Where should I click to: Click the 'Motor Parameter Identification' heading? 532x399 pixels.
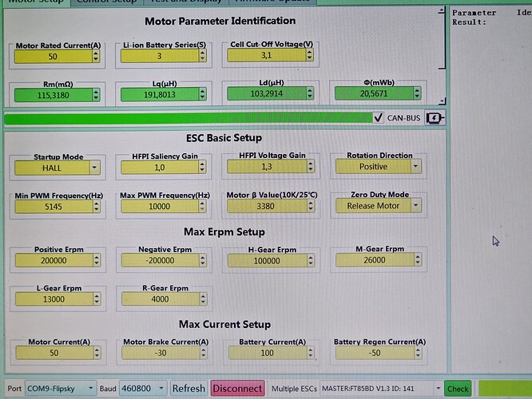tap(220, 21)
